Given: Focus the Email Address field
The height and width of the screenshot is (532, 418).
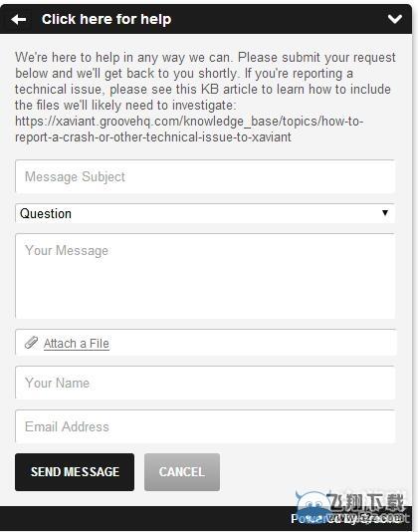Looking at the screenshot, I should (205, 426).
